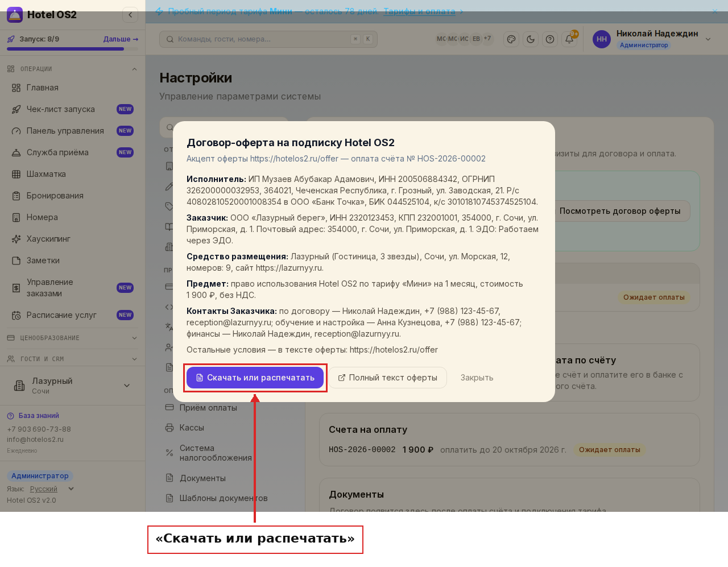Click the Система налогообложения percent icon

[169, 453]
